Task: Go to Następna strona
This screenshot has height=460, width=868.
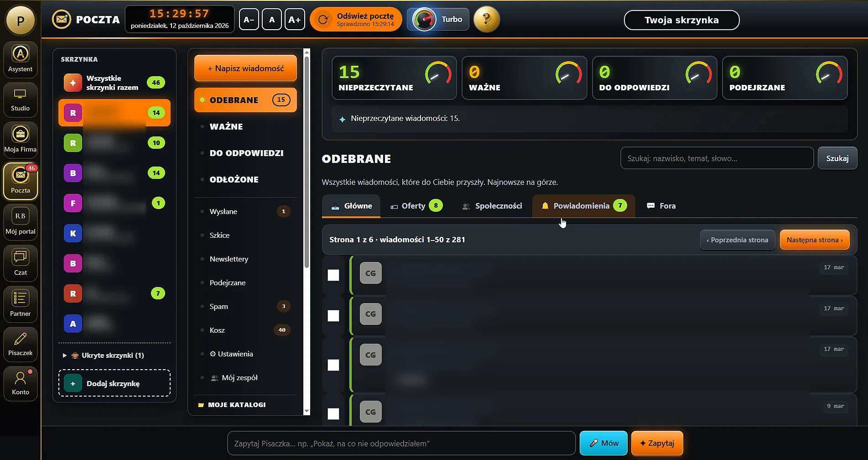Action: click(815, 240)
